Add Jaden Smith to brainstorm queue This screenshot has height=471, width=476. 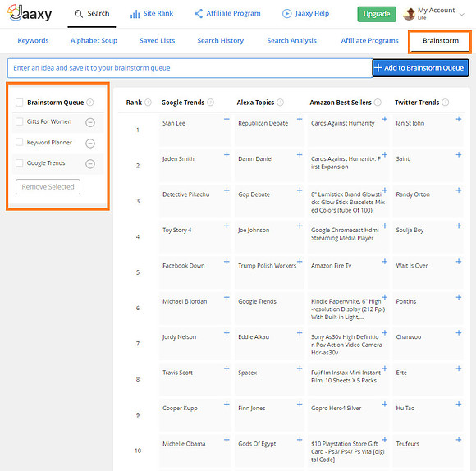[x=227, y=155]
